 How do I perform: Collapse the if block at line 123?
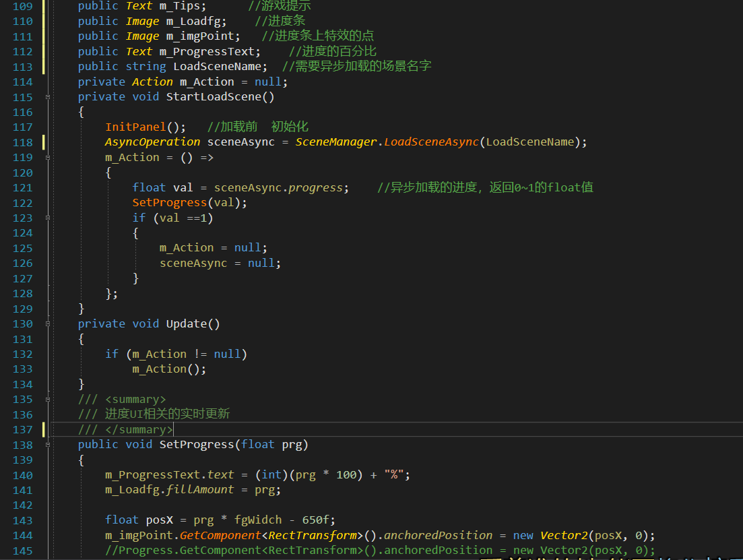(x=47, y=218)
